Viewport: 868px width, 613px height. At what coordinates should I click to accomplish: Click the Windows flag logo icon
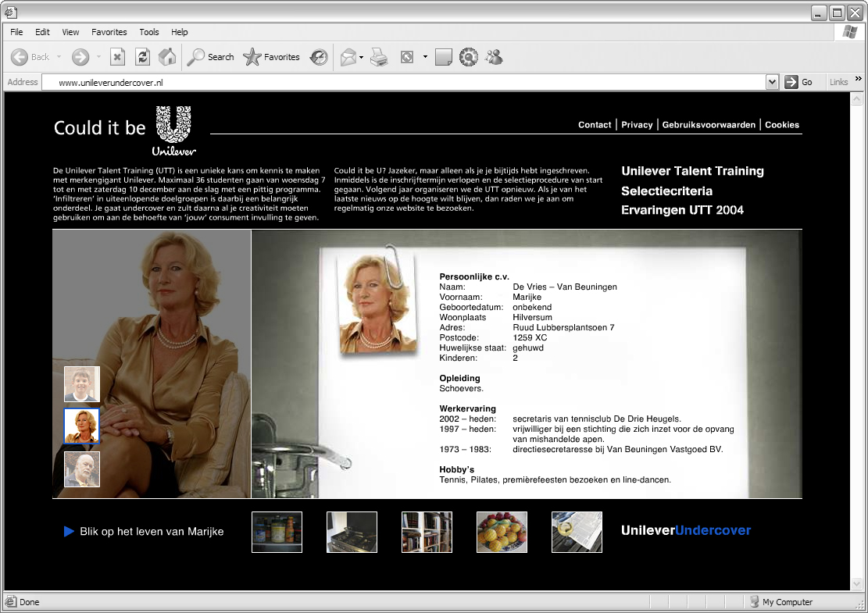coord(849,31)
